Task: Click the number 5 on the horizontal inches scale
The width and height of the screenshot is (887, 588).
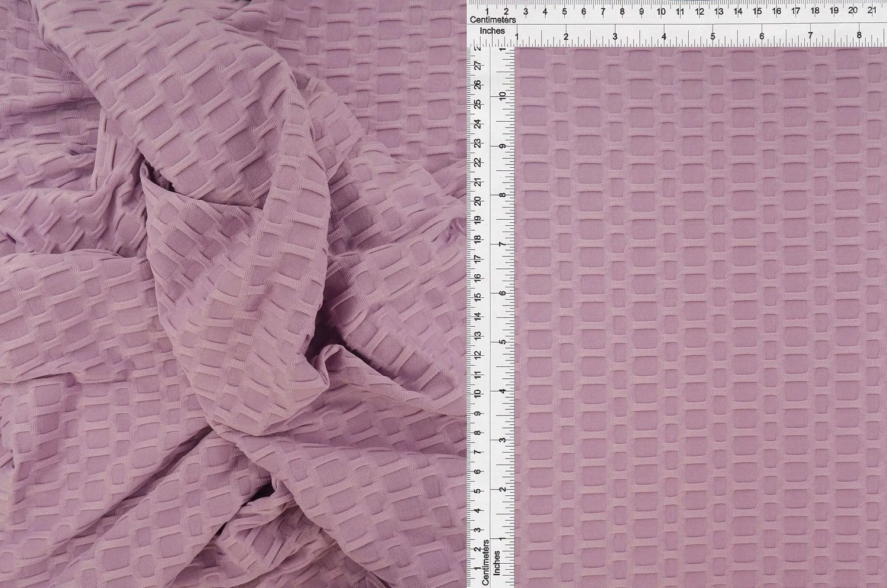Action: click(714, 35)
